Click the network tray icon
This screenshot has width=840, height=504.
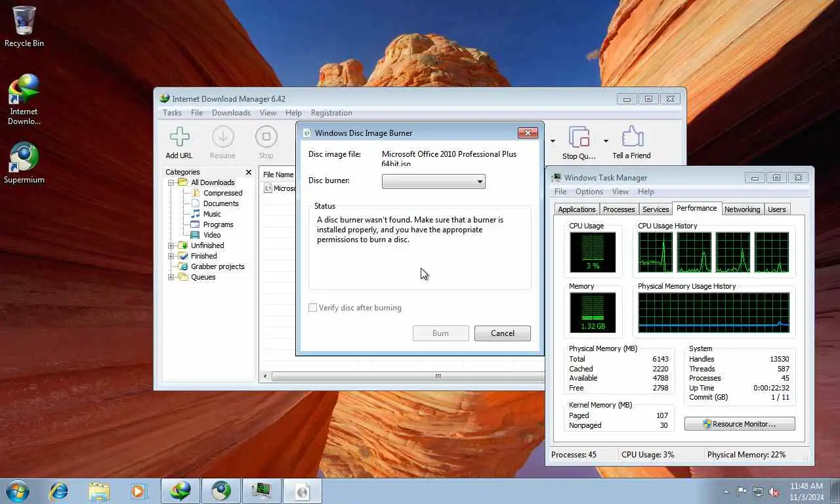(758, 491)
